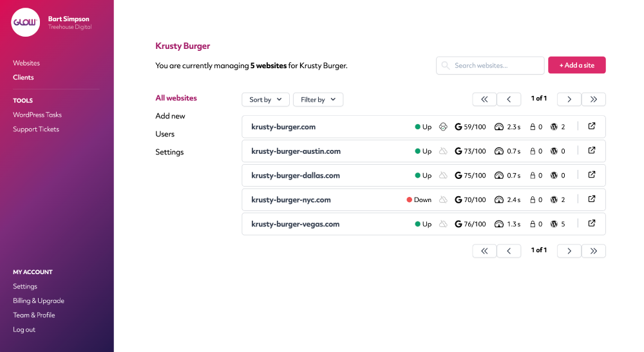Screen dimensions: 644x352
Task: Click the Google score icon for krusty-burger-nyc.com
Action: click(x=459, y=199)
